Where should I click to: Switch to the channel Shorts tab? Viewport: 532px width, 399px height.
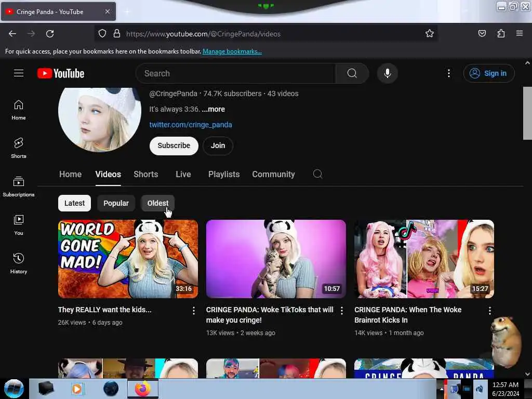pos(145,175)
